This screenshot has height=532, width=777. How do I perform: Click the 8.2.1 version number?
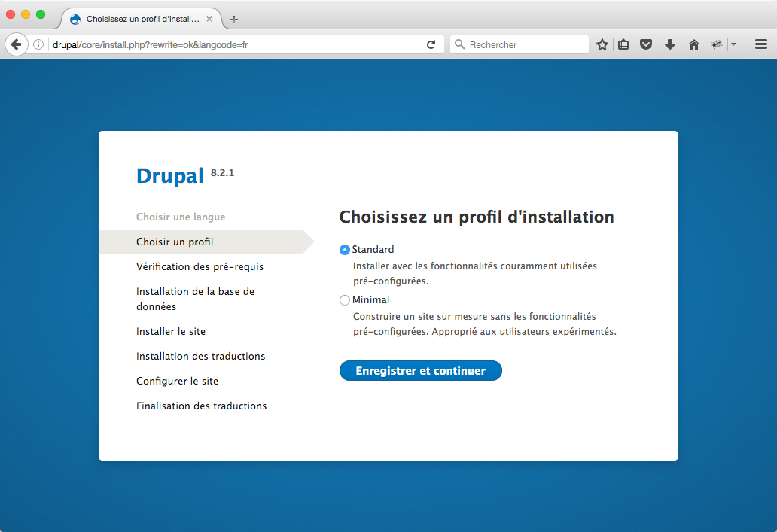click(223, 172)
